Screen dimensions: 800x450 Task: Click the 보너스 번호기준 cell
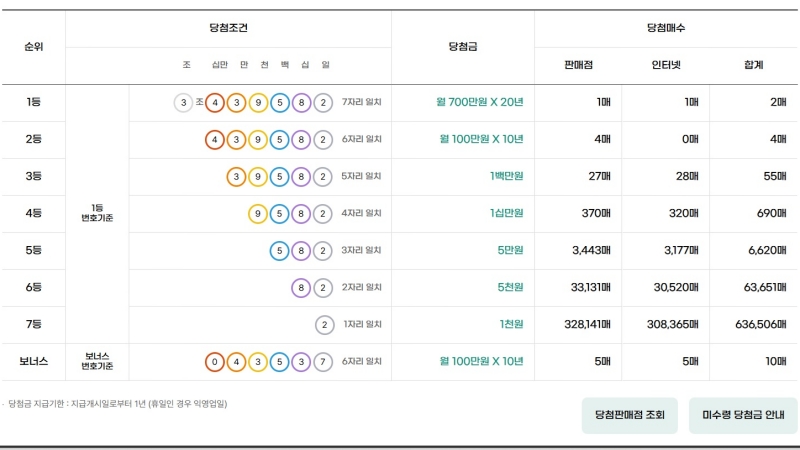[97, 361]
